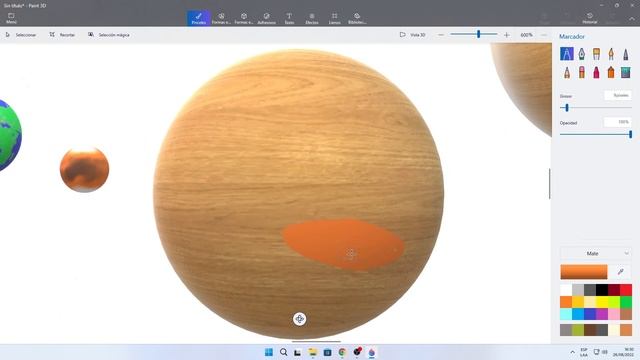Select the Marker brush
The height and width of the screenshot is (360, 640).
[567, 54]
